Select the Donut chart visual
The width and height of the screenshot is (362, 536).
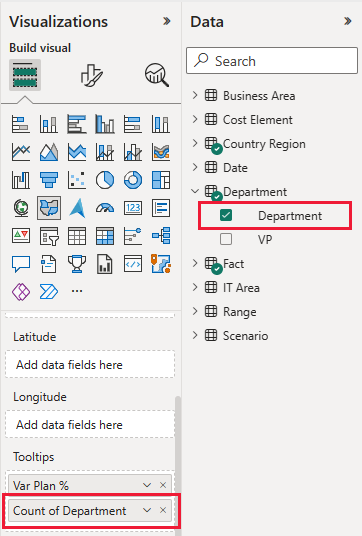133,180
